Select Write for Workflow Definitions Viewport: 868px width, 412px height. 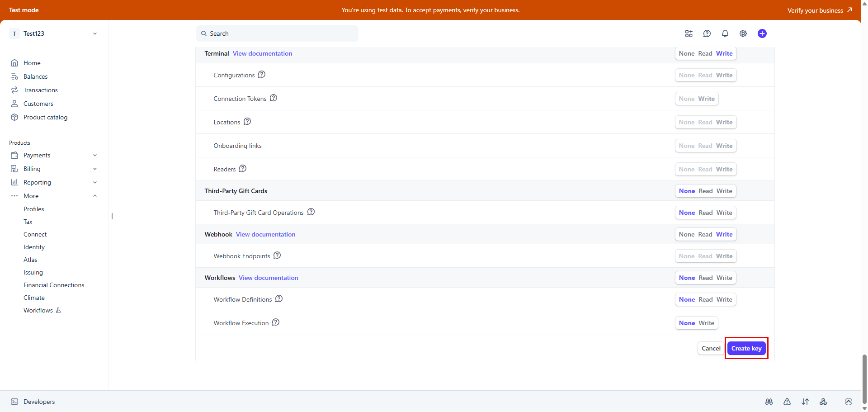click(x=724, y=299)
